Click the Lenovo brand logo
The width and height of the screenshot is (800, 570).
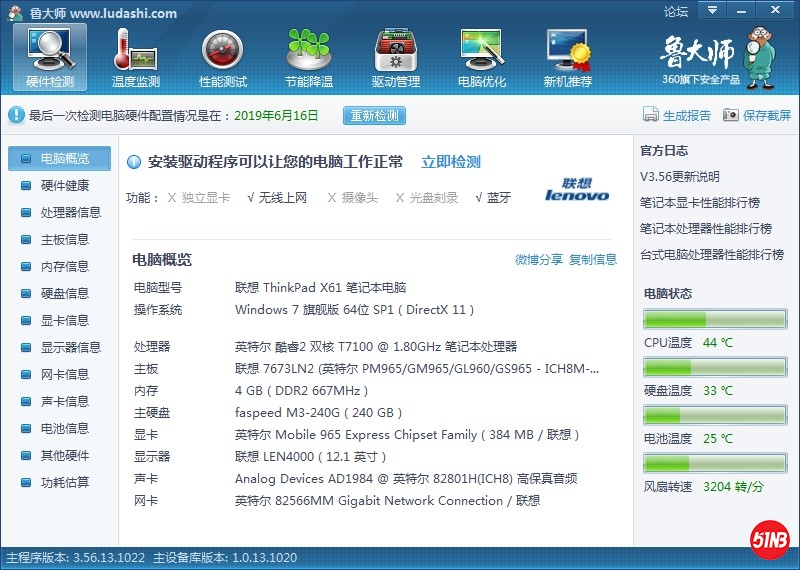click(x=577, y=190)
